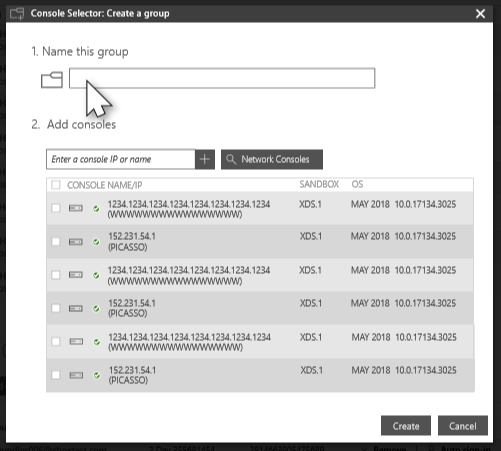Screen dimensions: 501x451
Task: Add the console with the plus button
Action: pos(205,159)
